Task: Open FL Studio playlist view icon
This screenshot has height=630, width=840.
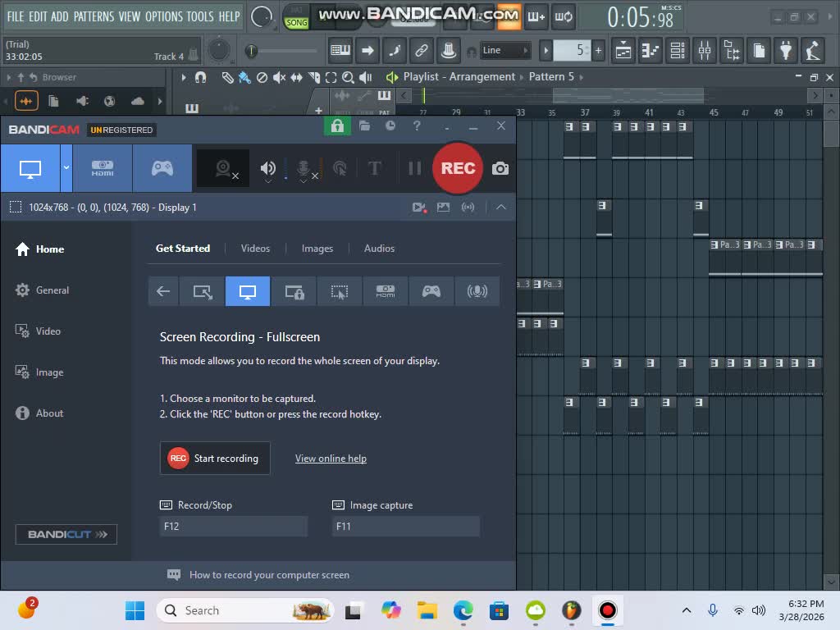Action: point(623,50)
